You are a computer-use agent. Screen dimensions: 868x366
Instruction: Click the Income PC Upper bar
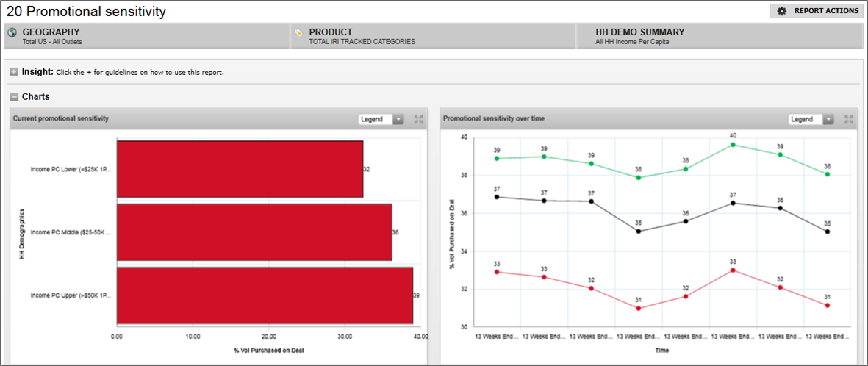click(265, 295)
